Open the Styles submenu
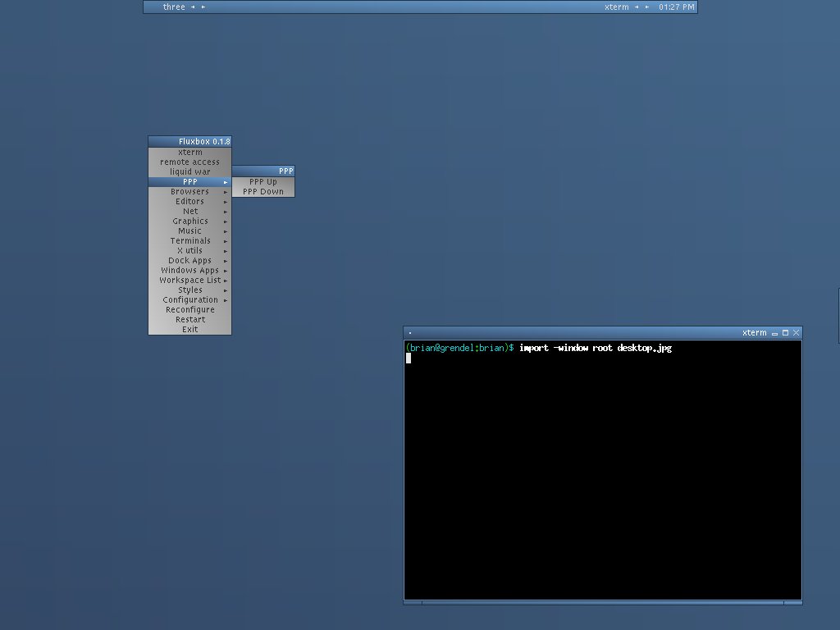Screen dimensions: 840x630 (189, 290)
